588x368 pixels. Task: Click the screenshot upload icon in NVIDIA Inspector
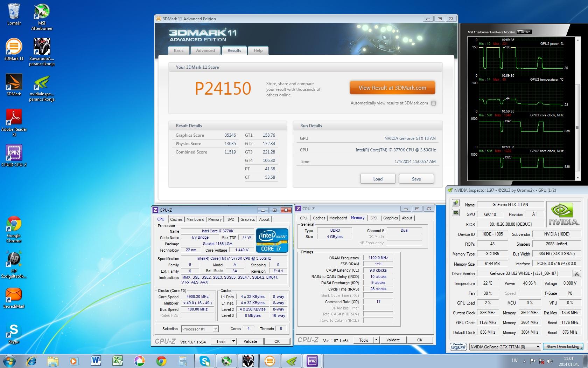click(455, 203)
